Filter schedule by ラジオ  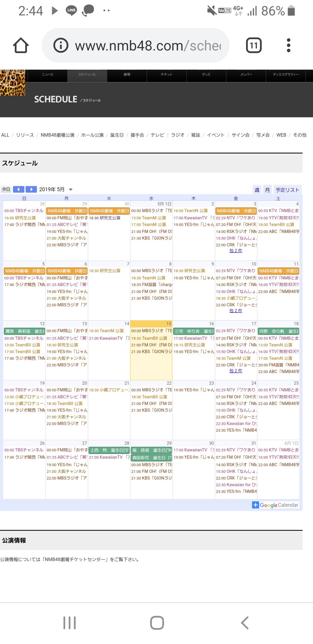point(178,135)
